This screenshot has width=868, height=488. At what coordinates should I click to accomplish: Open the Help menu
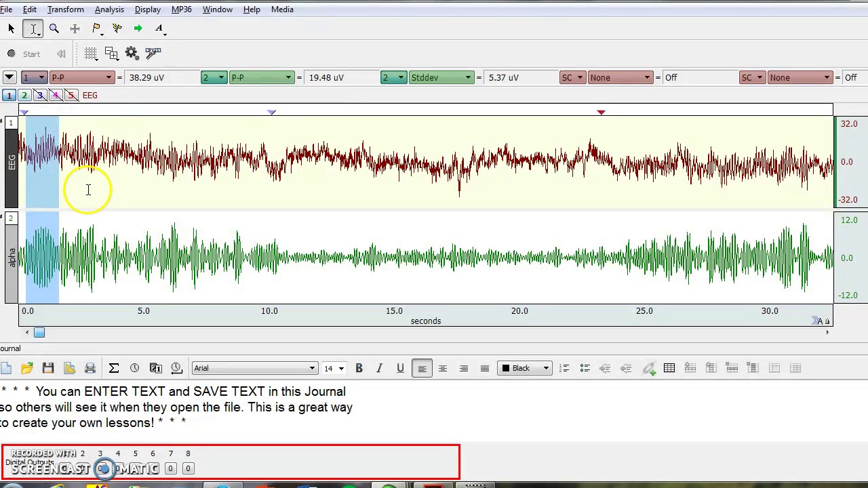pos(252,9)
